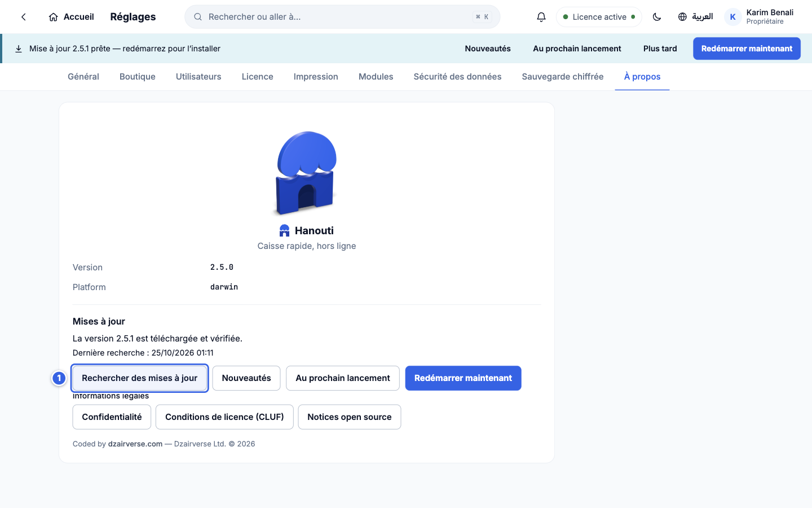Click the platform value darwin
The height and width of the screenshot is (508, 812).
224,287
